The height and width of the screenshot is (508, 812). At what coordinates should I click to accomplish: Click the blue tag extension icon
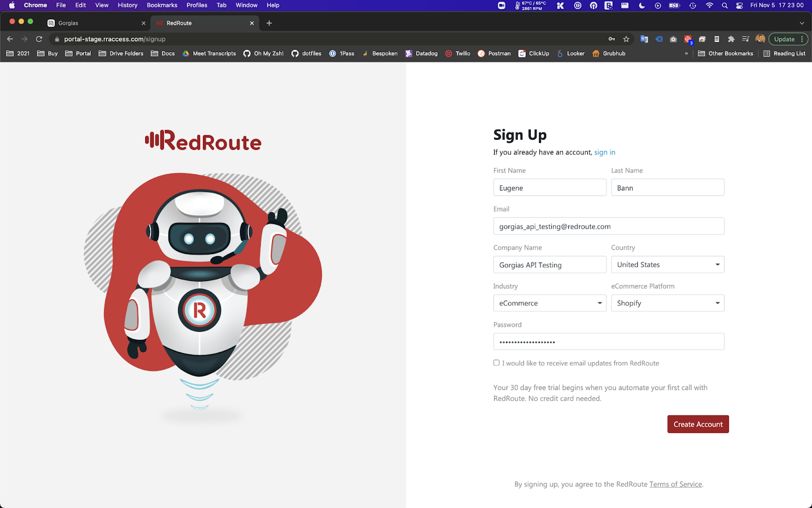point(659,39)
